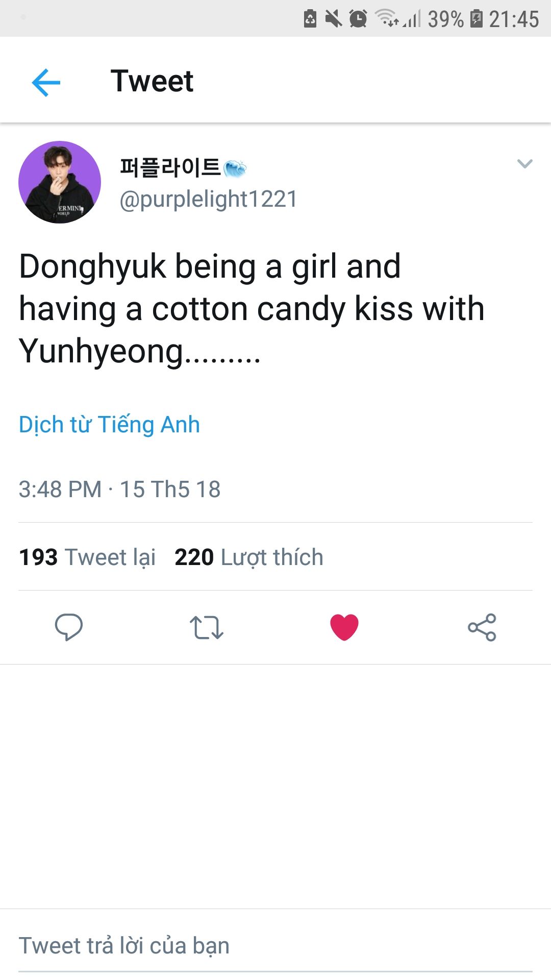The height and width of the screenshot is (980, 551).
Task: View the 220 Lượt thích list
Action: 249,557
